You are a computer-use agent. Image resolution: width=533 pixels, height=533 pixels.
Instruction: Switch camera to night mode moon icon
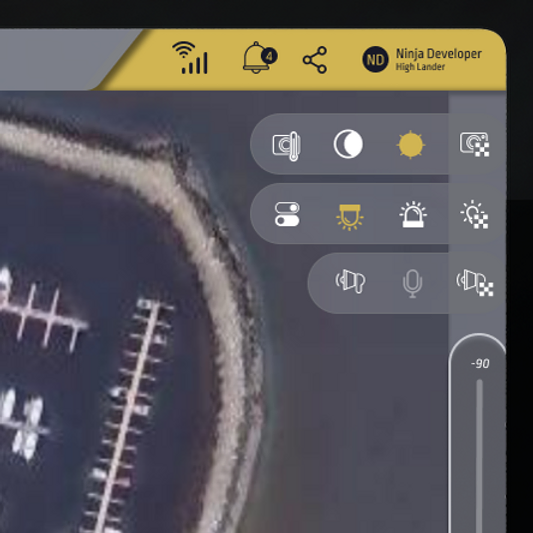coord(348,144)
